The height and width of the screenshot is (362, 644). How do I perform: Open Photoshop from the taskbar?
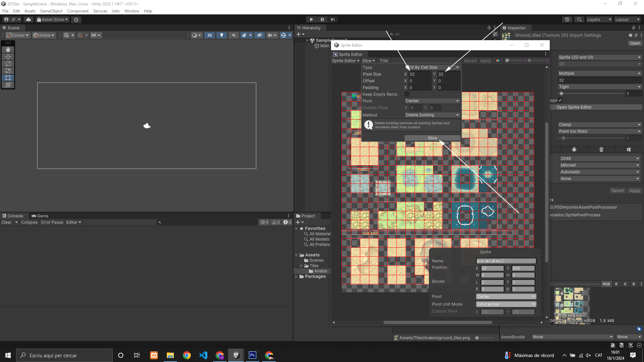(x=253, y=355)
